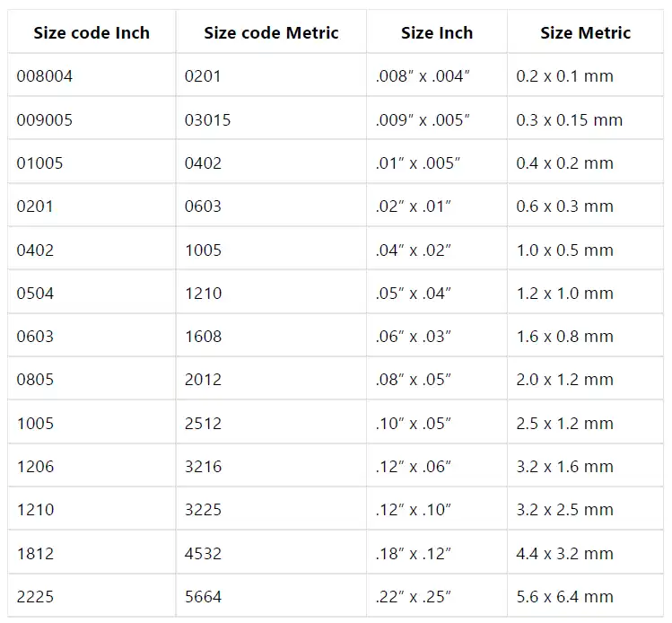Image resolution: width=672 pixels, height=623 pixels.
Task: Select the inch code 0805 cell
Action: coord(36,380)
